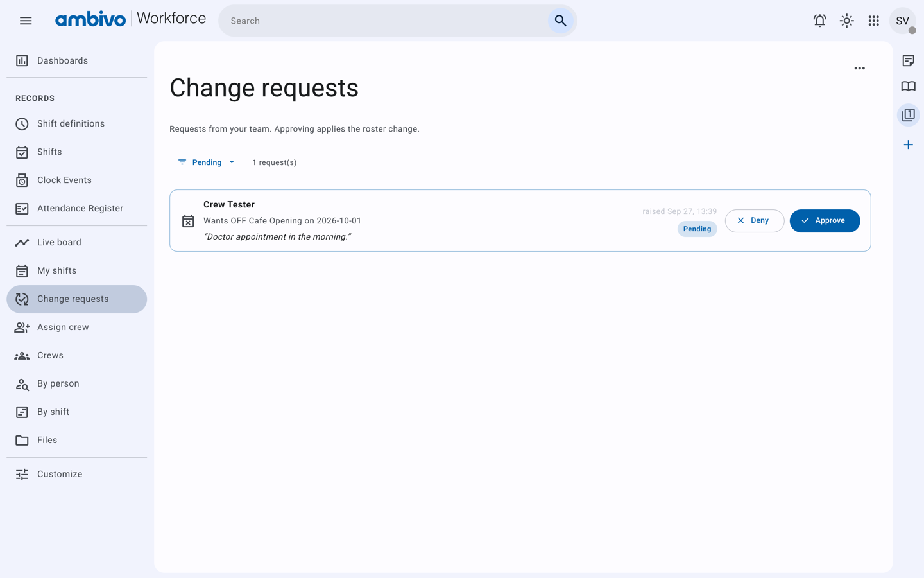Approve Crew Tester's request
The width and height of the screenshot is (924, 578).
click(825, 220)
